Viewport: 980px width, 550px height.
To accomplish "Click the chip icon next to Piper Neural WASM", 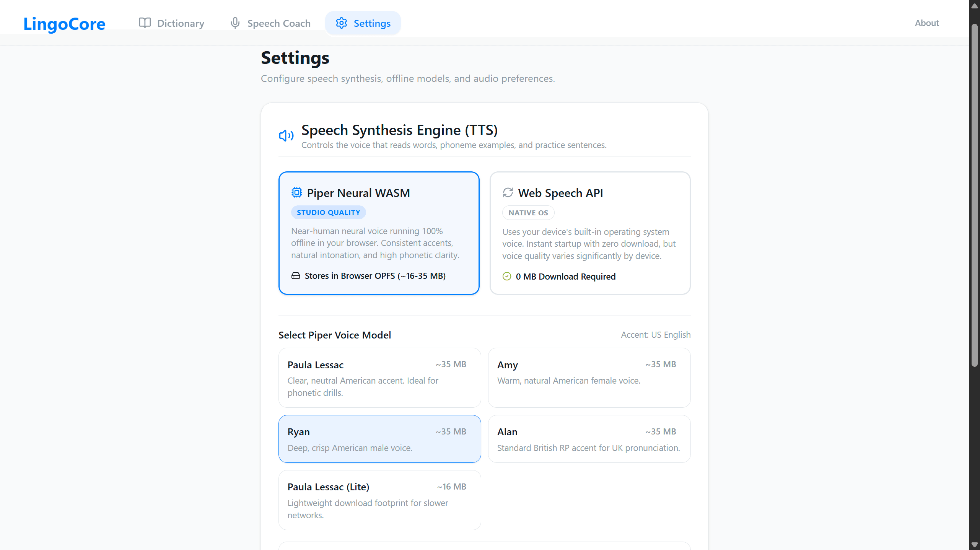I will coord(296,192).
